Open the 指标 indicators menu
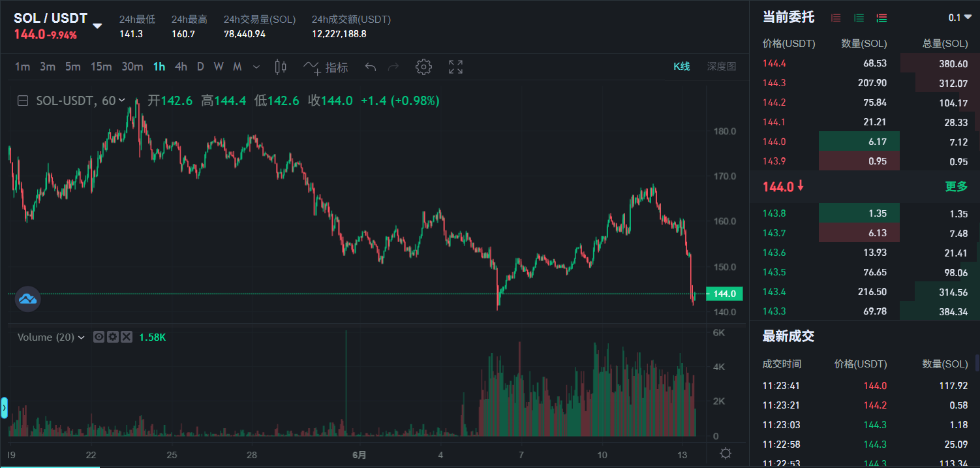 [326, 67]
